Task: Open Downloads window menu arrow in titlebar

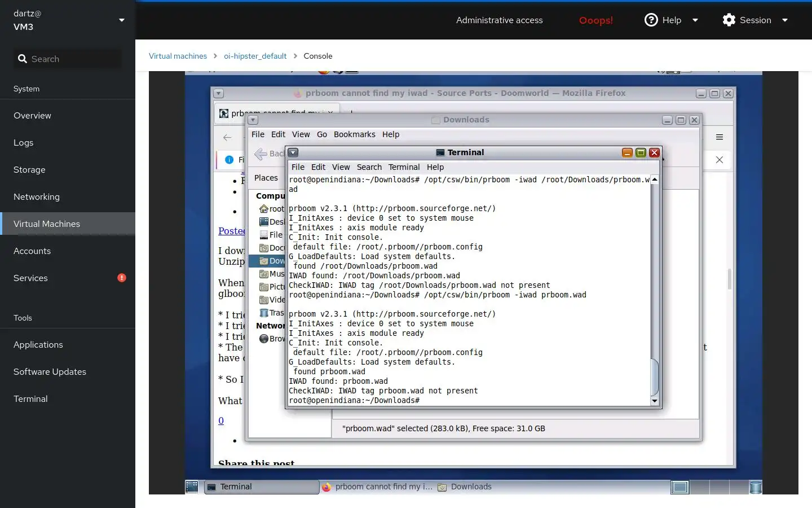Action: (x=253, y=120)
